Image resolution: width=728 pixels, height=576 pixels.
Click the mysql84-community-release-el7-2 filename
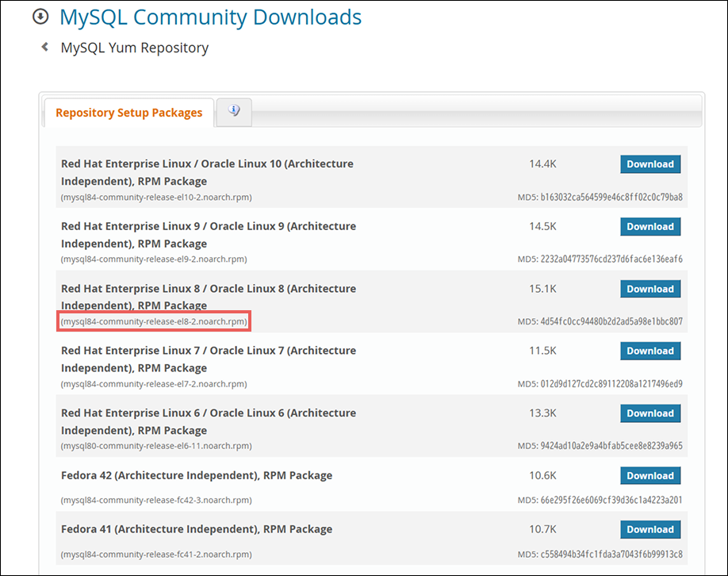[154, 384]
